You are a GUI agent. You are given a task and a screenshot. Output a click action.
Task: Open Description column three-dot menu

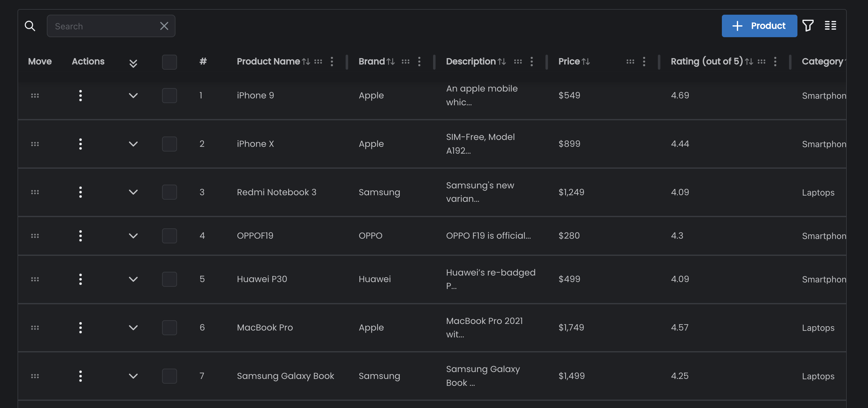click(532, 61)
